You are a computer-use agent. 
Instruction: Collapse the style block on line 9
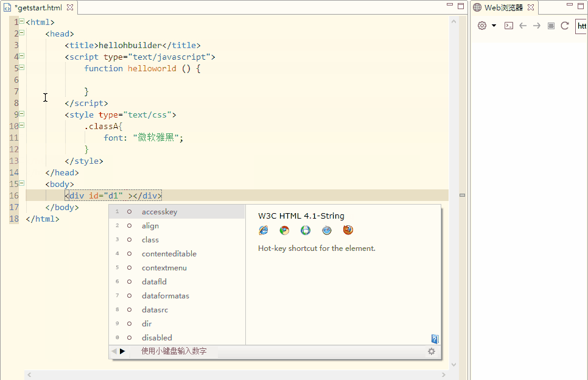[22, 114]
